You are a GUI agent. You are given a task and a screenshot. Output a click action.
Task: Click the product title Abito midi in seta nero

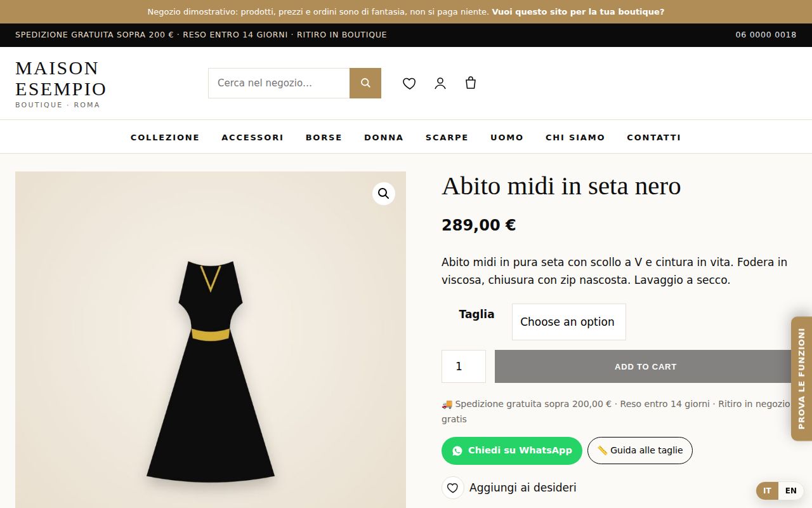(561, 186)
